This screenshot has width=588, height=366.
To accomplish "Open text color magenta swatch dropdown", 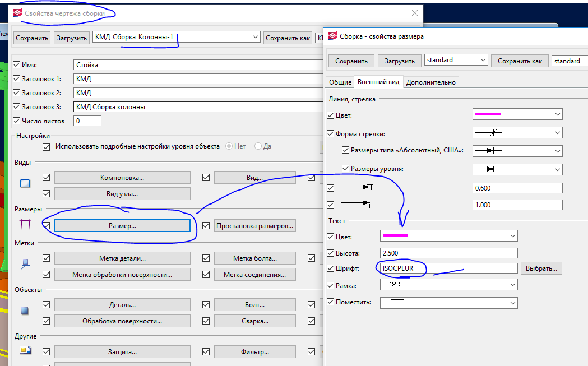I will point(512,237).
